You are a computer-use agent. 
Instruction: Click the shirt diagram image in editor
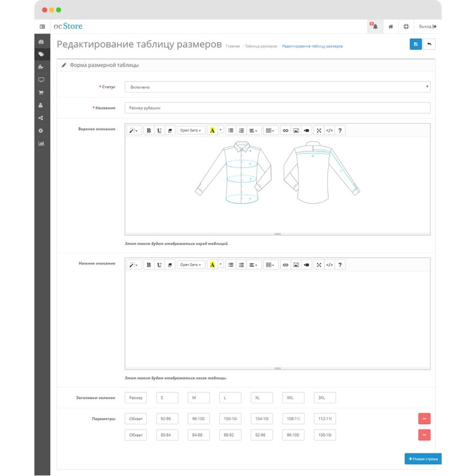pos(277,172)
